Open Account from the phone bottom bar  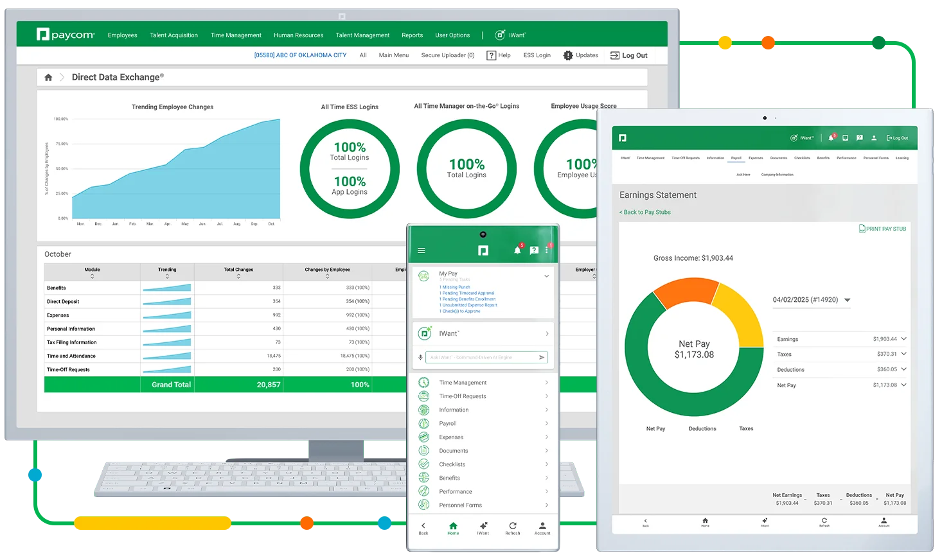pos(542,528)
